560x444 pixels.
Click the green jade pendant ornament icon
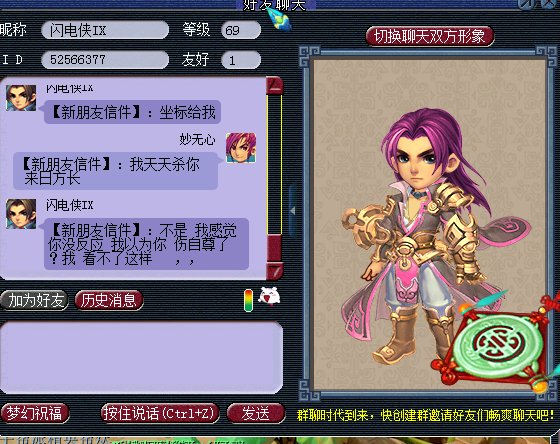(497, 346)
